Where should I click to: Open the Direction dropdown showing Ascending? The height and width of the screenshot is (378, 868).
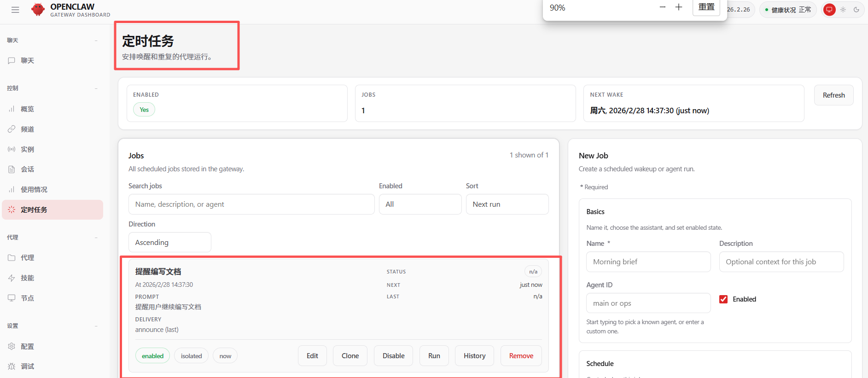pos(169,242)
